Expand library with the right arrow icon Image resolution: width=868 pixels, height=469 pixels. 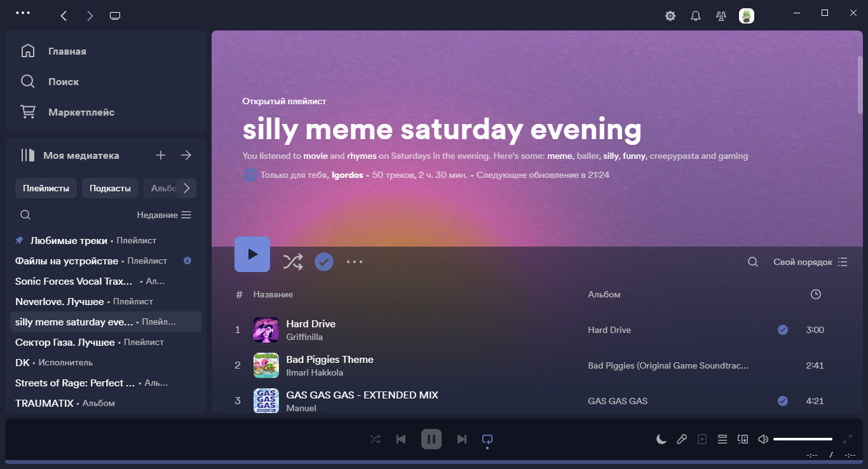(x=186, y=155)
